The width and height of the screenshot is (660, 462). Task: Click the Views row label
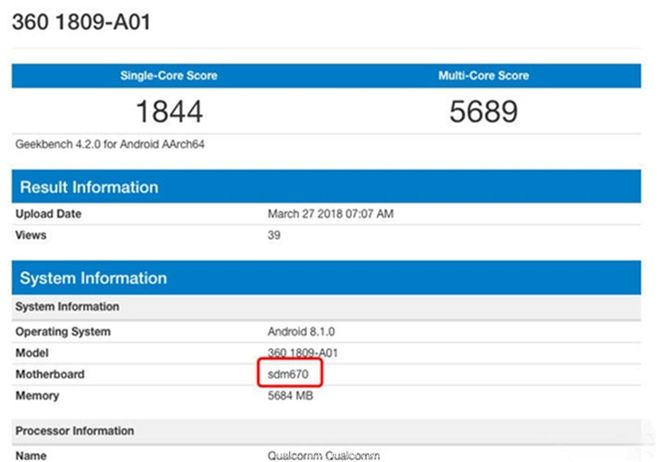[x=32, y=235]
